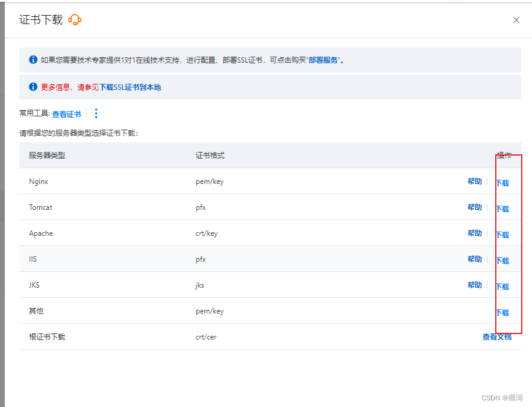Close the certificate download dialog

pyautogui.click(x=516, y=20)
